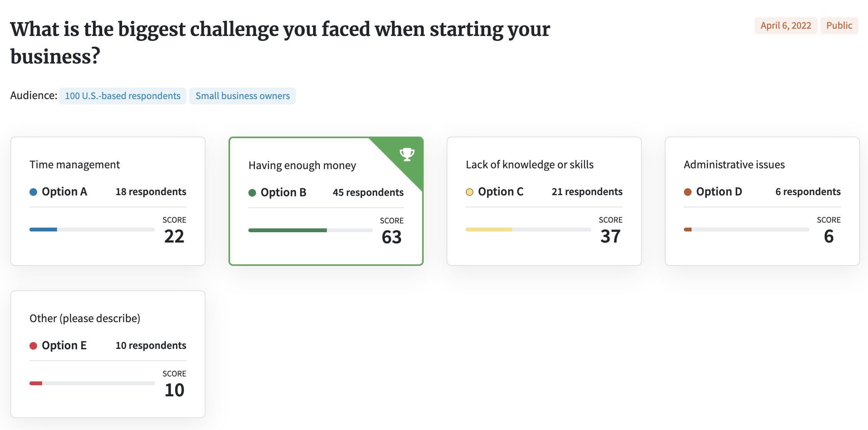This screenshot has width=868, height=430.
Task: Click the April 6, 2022 date badge
Action: [786, 26]
